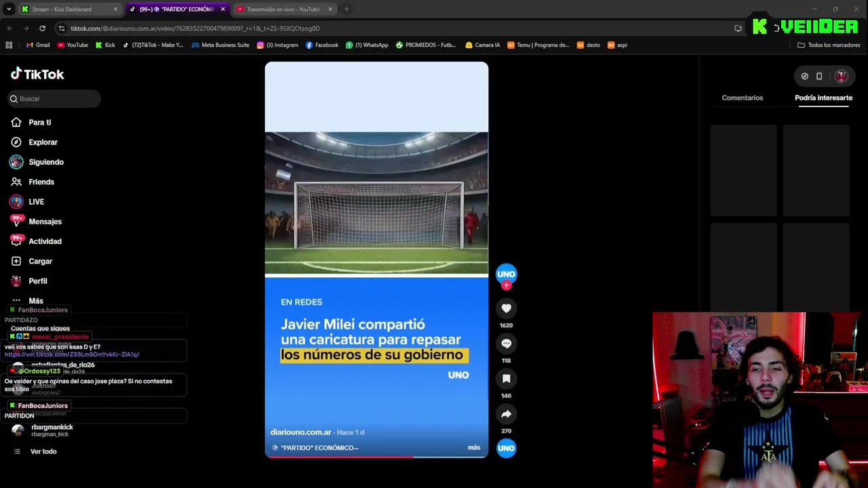This screenshot has height=488, width=868.
Task: Save video with bookmark icon
Action: 506,379
